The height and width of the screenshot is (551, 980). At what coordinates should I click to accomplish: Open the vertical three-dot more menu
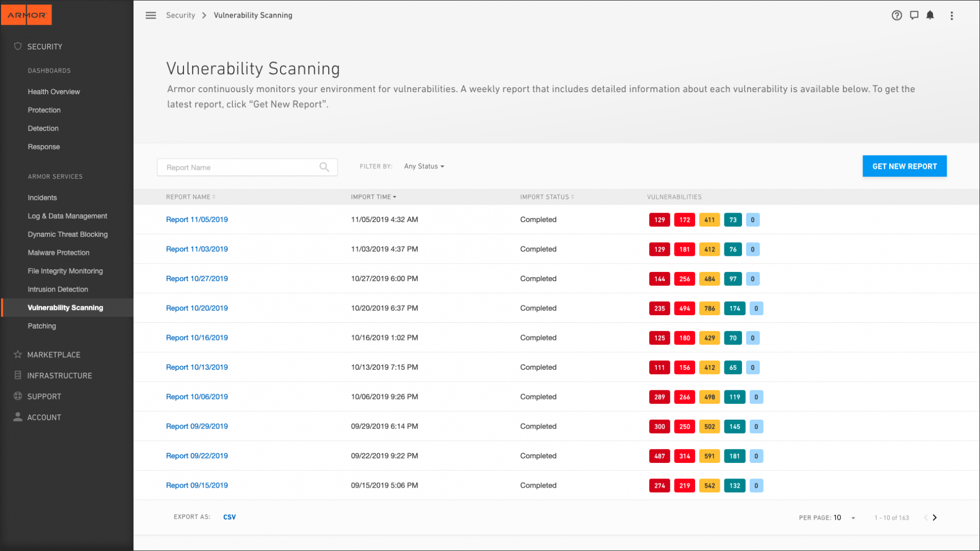(x=952, y=15)
